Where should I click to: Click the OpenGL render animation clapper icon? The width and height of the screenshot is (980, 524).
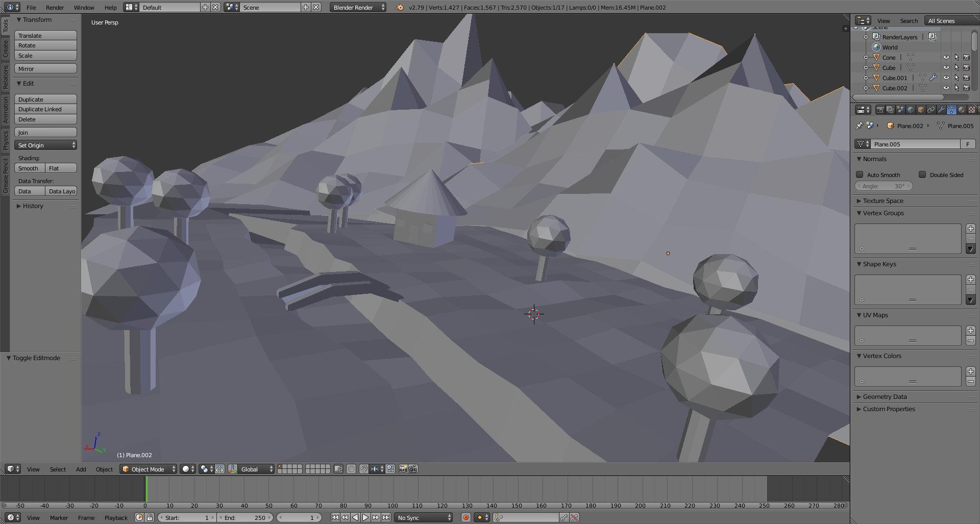pos(413,469)
